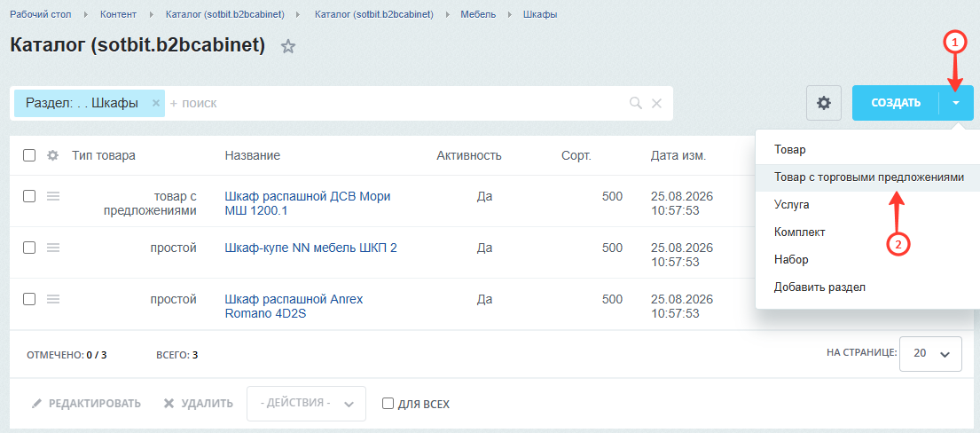The width and height of the screenshot is (980, 433).
Task: Open Шкаф распашной Anrex Romano 4D2S link
Action: [x=294, y=307]
